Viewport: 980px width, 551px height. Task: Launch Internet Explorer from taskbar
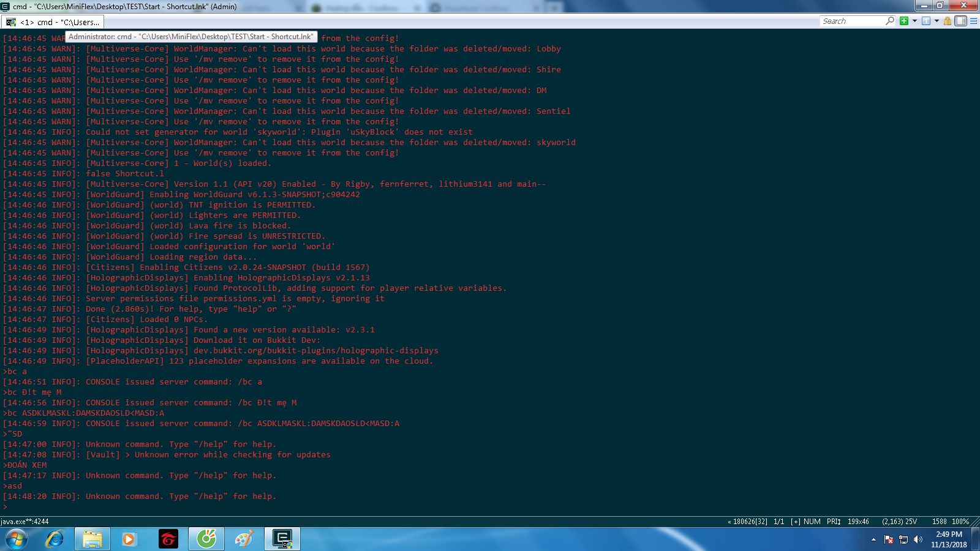pyautogui.click(x=55, y=539)
